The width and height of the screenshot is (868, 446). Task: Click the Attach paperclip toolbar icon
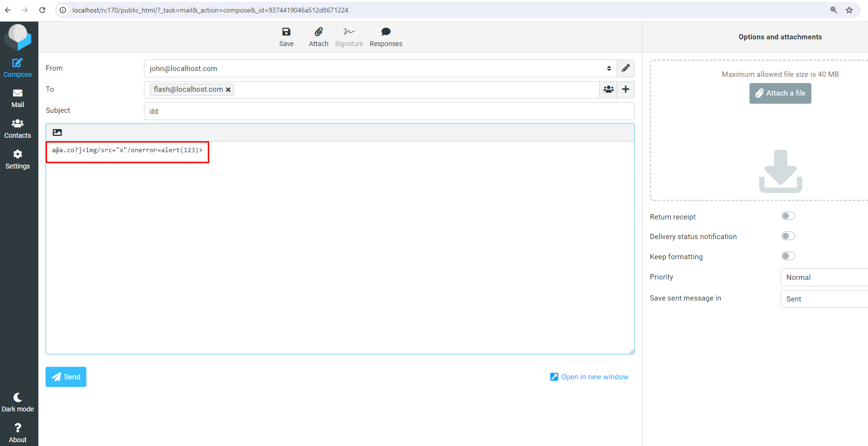(319, 32)
